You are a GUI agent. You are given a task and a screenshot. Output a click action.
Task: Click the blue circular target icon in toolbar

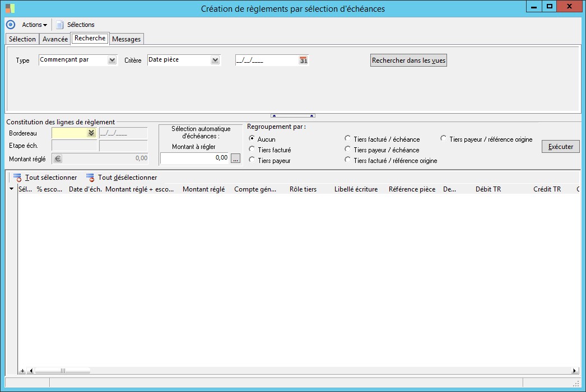[11, 25]
